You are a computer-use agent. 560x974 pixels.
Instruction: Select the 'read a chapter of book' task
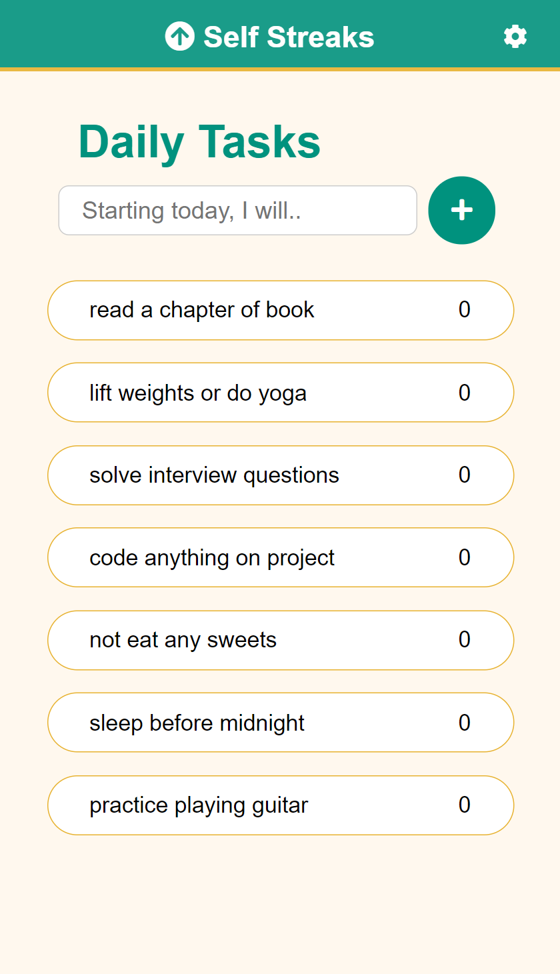click(202, 310)
